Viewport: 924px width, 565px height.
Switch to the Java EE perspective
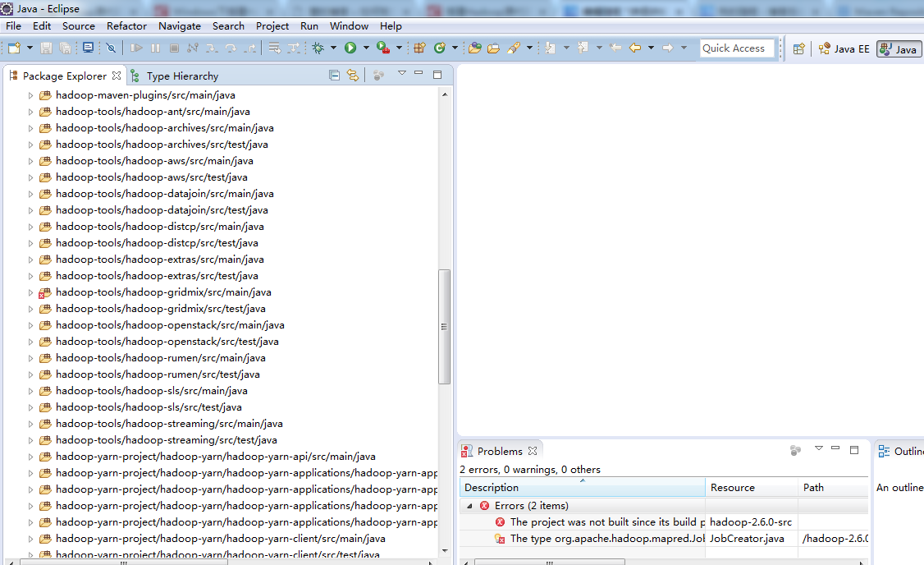[x=844, y=49]
